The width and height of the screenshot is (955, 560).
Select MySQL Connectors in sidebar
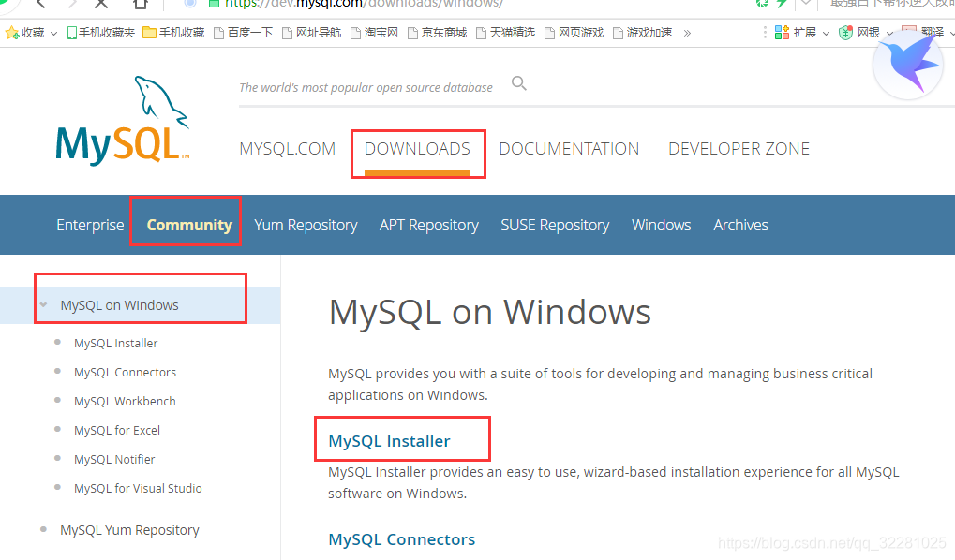point(125,372)
